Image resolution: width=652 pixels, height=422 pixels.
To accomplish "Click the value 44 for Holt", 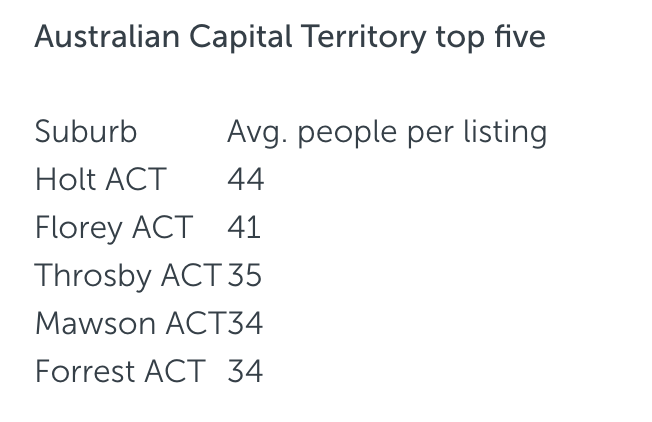I will tap(245, 180).
